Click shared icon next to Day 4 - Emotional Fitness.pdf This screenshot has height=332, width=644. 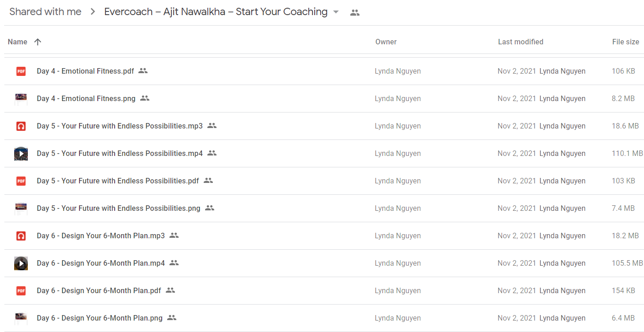[x=143, y=71]
